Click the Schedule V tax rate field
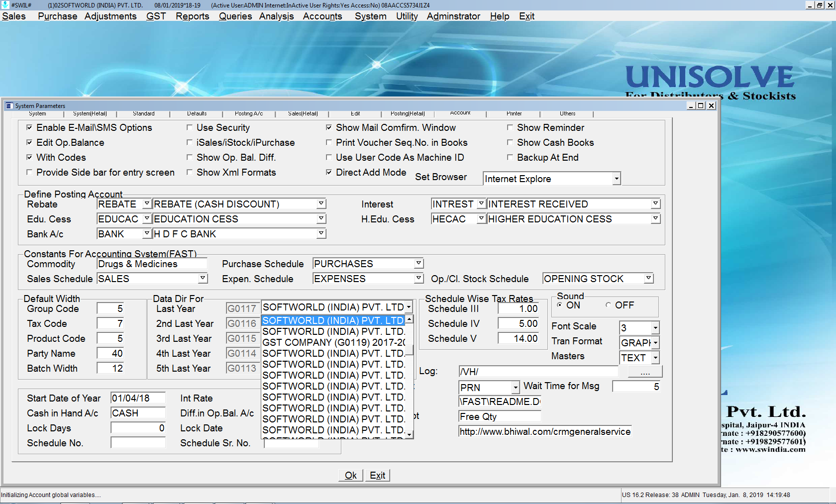Viewport: 836px width, 504px height. click(519, 338)
